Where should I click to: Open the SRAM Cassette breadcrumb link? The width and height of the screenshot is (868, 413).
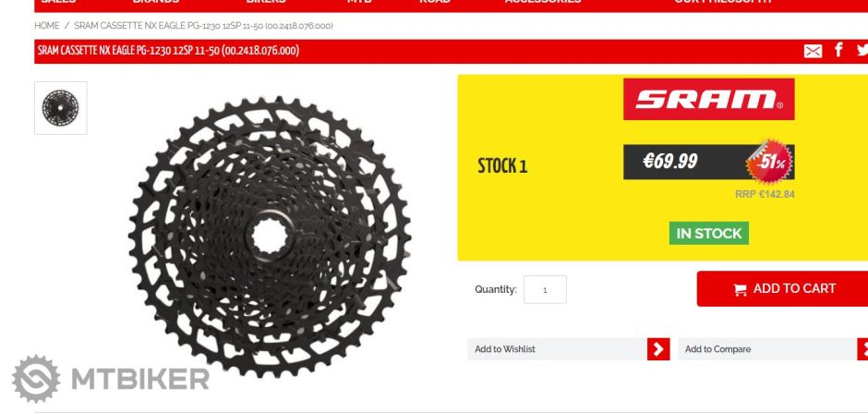coord(203,26)
